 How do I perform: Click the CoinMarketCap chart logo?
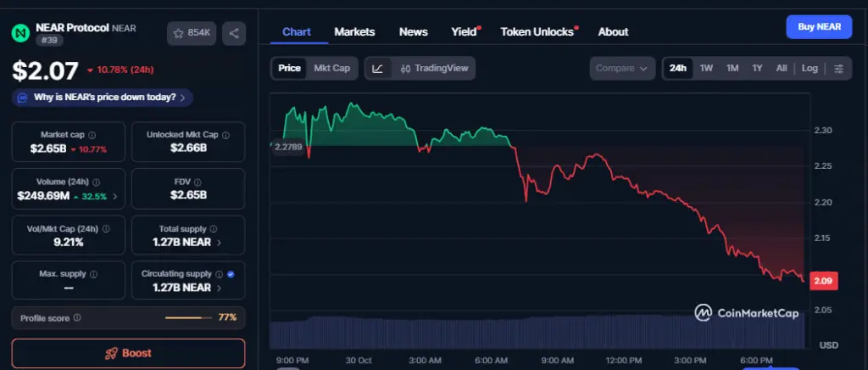pyautogui.click(x=747, y=313)
